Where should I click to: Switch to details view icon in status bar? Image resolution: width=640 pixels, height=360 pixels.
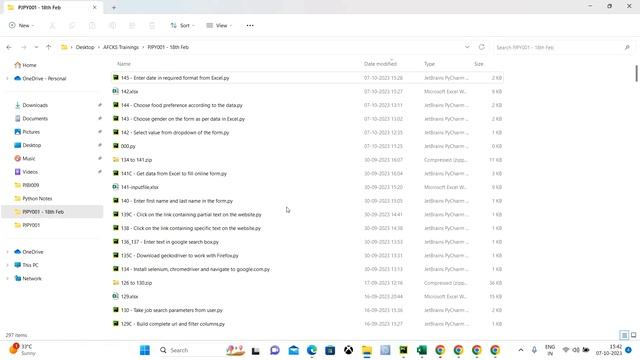point(624,335)
